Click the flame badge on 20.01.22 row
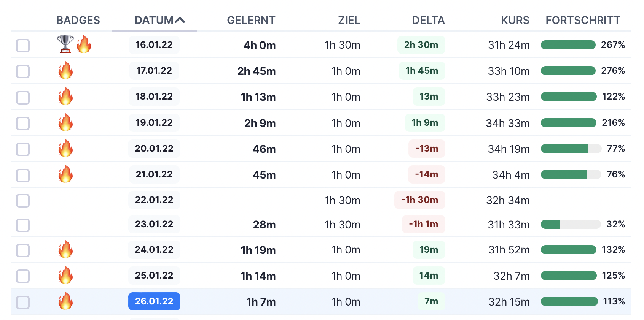 pyautogui.click(x=65, y=148)
